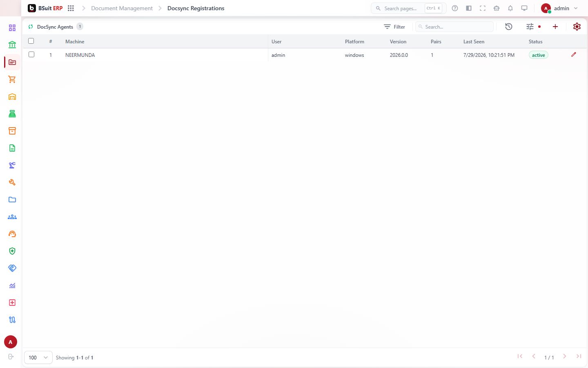Viewport: 588px width, 368px height.
Task: Open the people group module in sidebar
Action: (12, 217)
